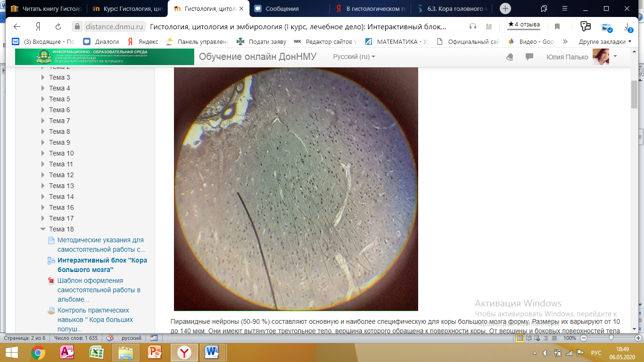The width and height of the screenshot is (644, 362).
Task: Open the messages speech bubble icon
Action: (x=529, y=57)
